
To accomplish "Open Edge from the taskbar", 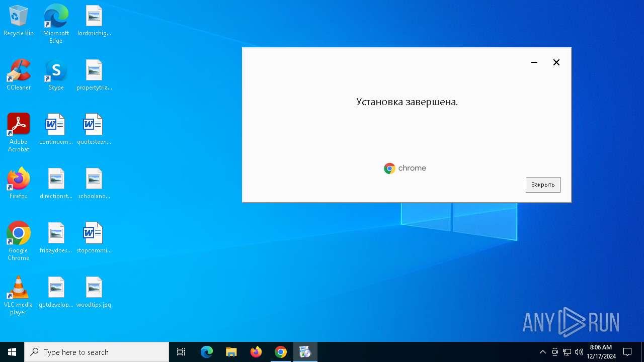I will pos(207,352).
